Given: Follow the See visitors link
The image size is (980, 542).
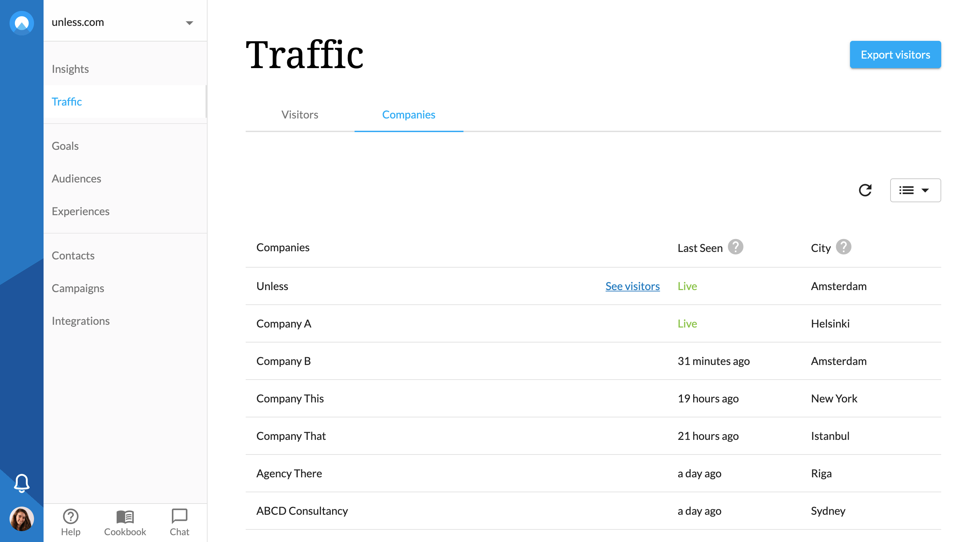Looking at the screenshot, I should 632,286.
